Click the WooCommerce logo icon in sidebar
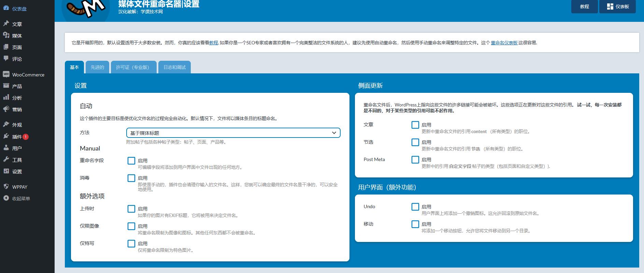This screenshot has height=273, width=644. [6, 74]
